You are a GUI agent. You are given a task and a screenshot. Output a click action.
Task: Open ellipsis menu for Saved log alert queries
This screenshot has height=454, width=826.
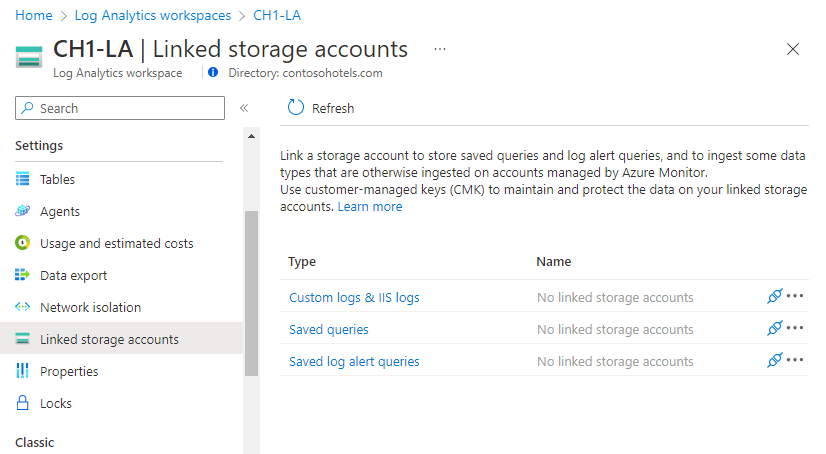(x=795, y=360)
